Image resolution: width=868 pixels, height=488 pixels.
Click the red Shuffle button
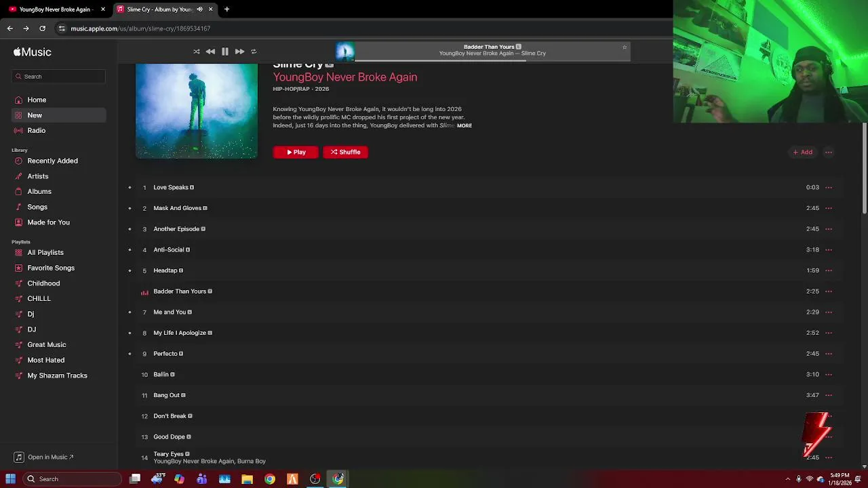[x=346, y=152]
